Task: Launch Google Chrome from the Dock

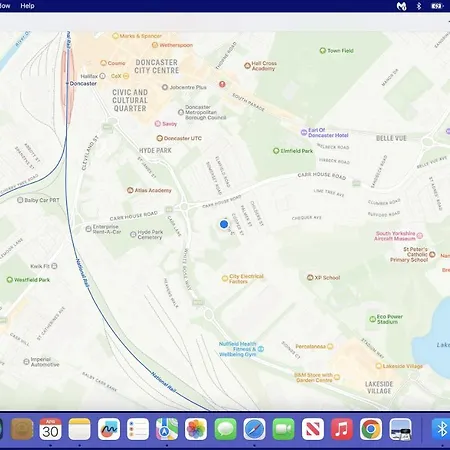Action: (371, 429)
